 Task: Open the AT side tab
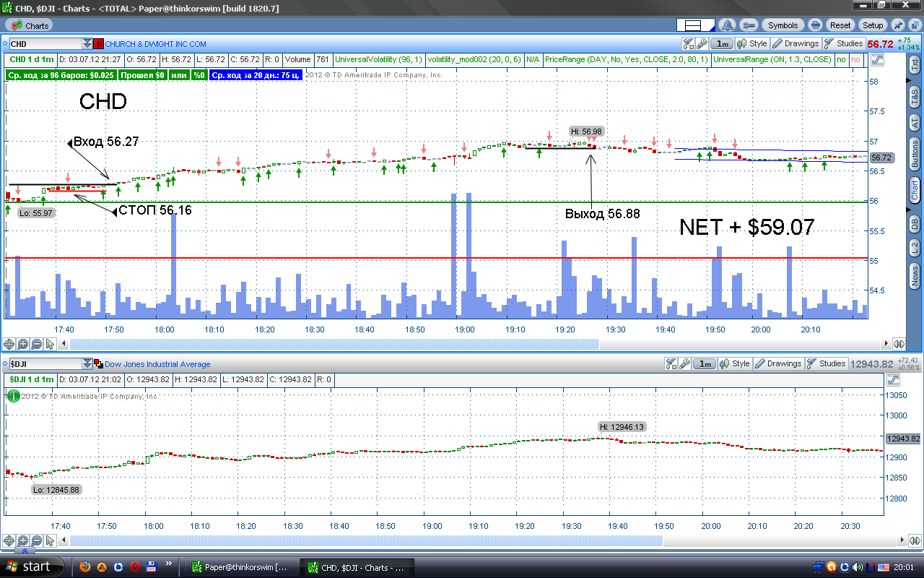pyautogui.click(x=915, y=123)
